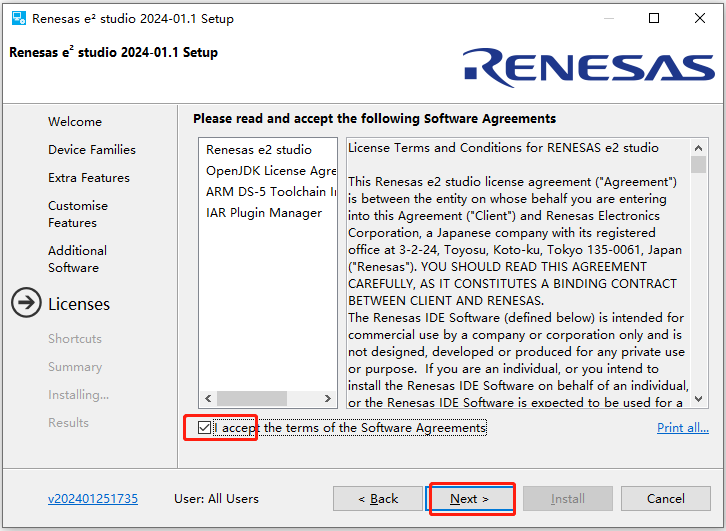Cancel the setup wizard
Viewport: 726px width, 531px height.
665,498
